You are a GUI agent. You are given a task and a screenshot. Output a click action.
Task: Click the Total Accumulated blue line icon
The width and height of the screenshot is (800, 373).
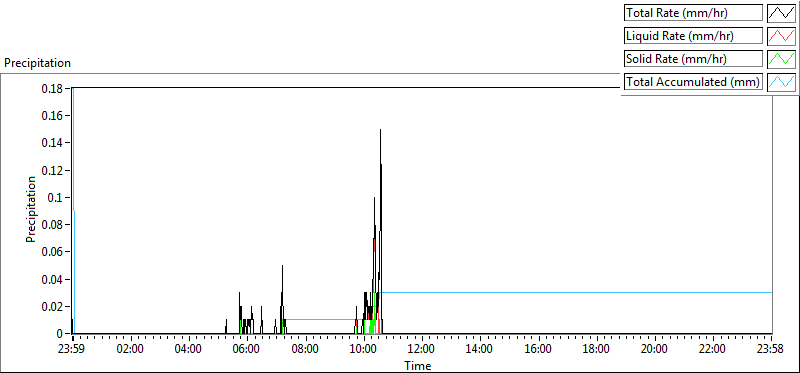point(781,82)
